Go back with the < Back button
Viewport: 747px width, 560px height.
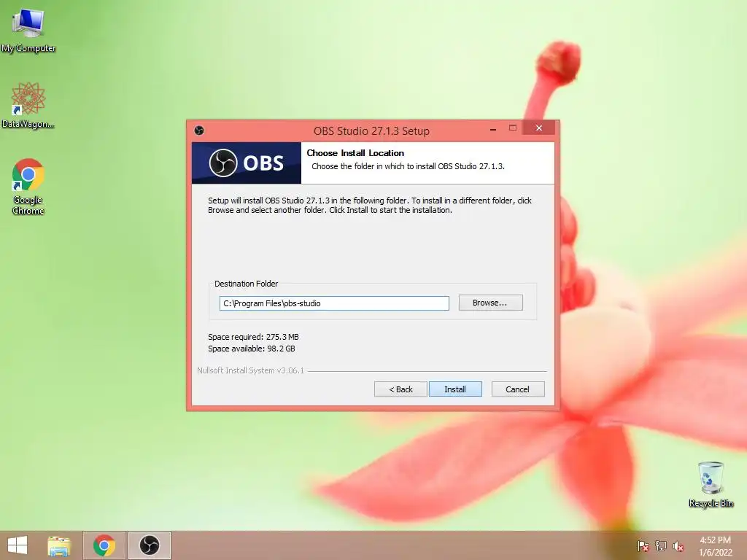[x=400, y=389]
